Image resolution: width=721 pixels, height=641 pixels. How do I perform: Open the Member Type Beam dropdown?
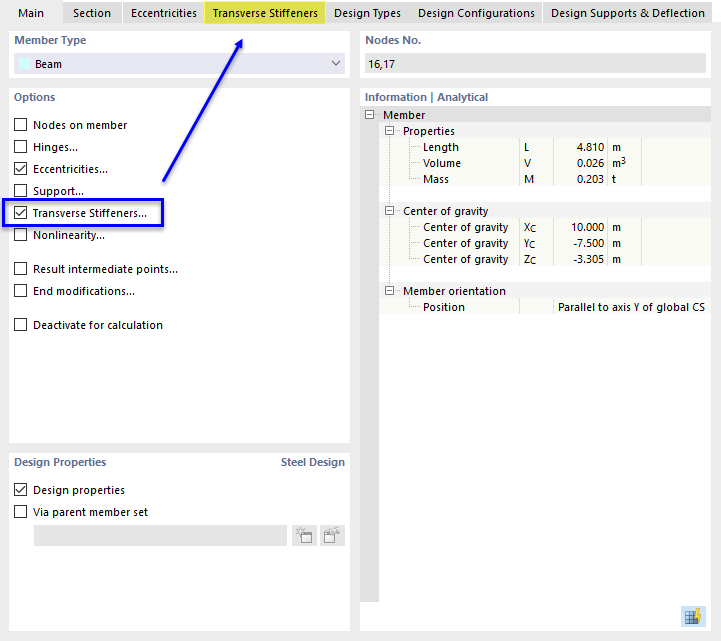pyautogui.click(x=179, y=63)
